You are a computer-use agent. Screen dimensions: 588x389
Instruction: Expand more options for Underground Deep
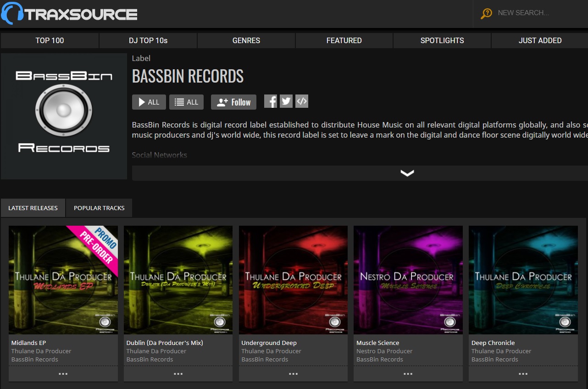pos(294,374)
